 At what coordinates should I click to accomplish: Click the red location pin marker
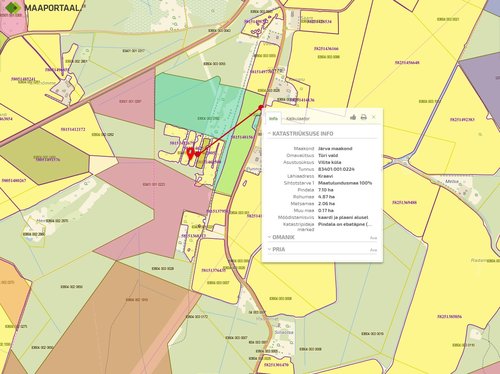pyautogui.click(x=190, y=153)
